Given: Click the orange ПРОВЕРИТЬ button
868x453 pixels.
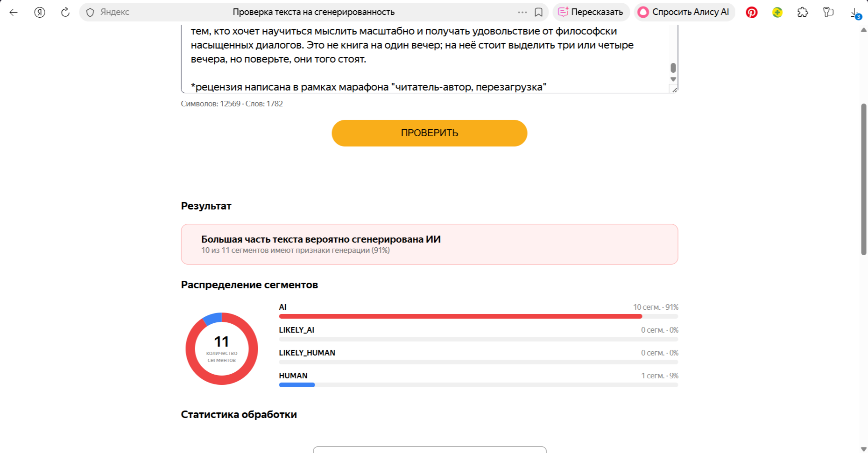Looking at the screenshot, I should pos(430,133).
